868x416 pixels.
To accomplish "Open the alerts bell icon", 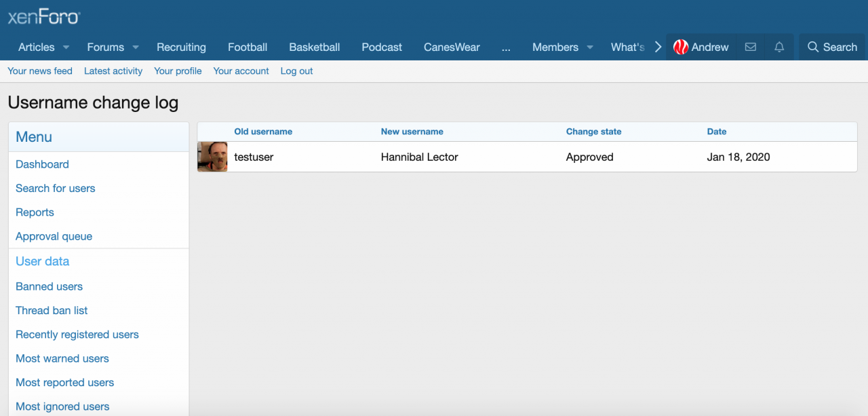I will (x=779, y=47).
